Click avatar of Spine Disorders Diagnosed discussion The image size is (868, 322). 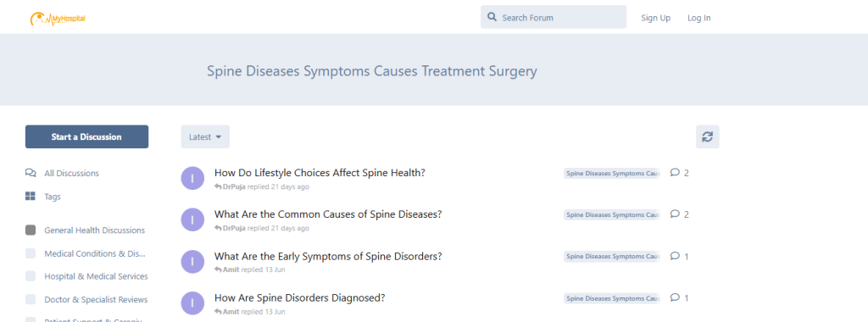192,303
